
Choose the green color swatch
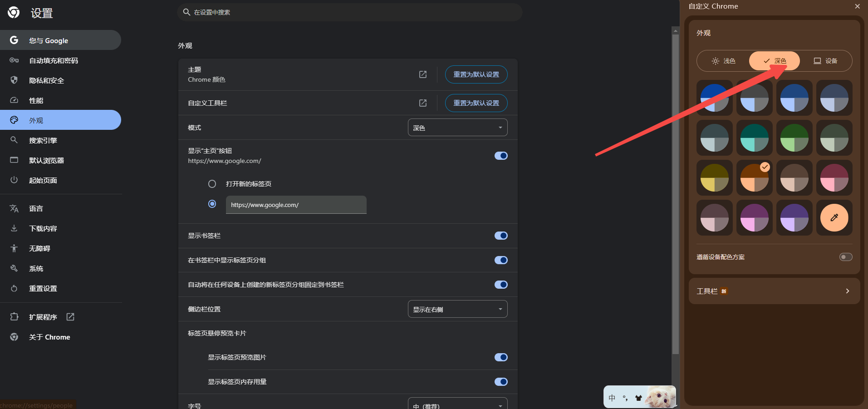[x=794, y=138]
